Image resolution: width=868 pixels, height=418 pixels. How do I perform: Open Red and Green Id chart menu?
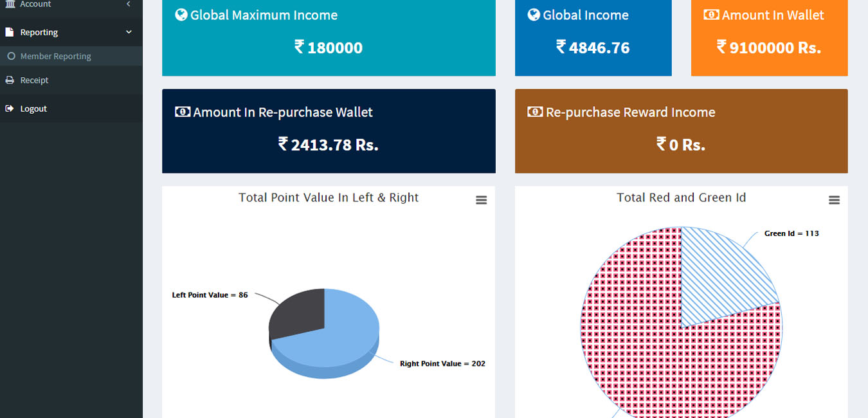(x=834, y=201)
